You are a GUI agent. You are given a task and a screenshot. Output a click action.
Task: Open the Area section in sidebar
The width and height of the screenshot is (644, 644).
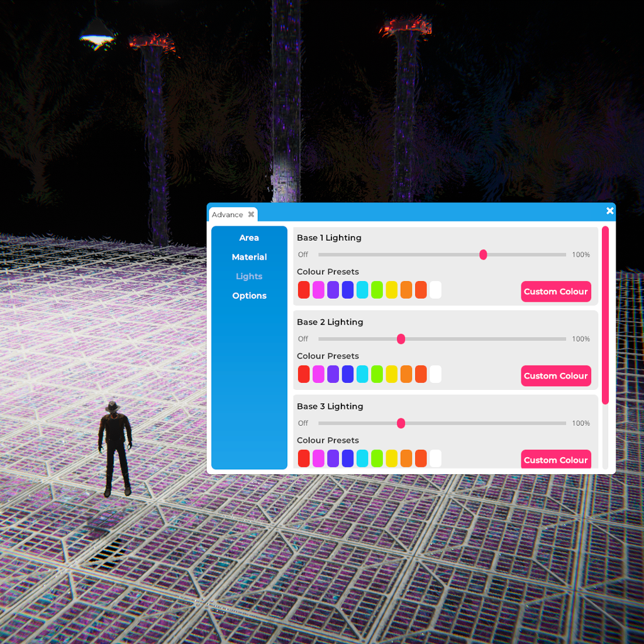[249, 238]
